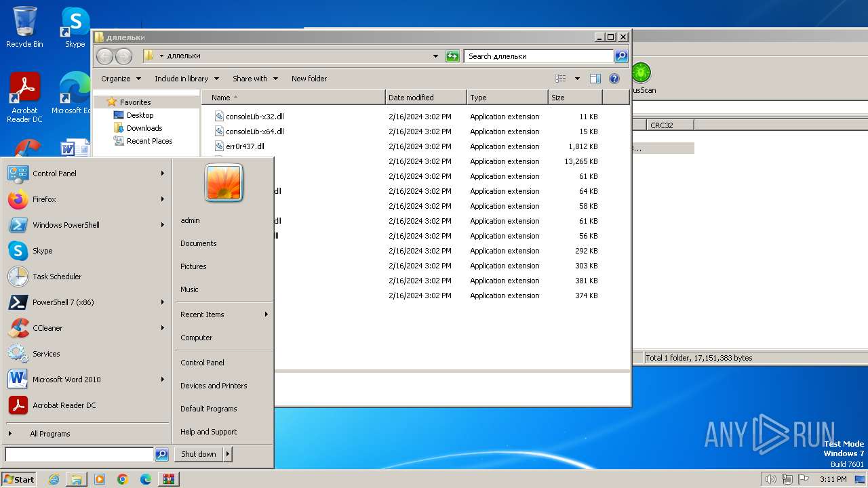This screenshot has width=868, height=488.
Task: Click the File Explorer taskbar icon
Action: (77, 479)
